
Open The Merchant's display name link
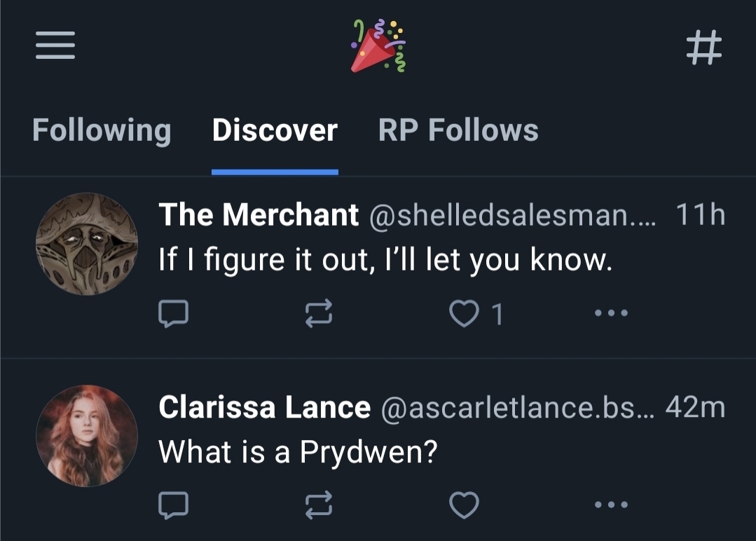259,215
